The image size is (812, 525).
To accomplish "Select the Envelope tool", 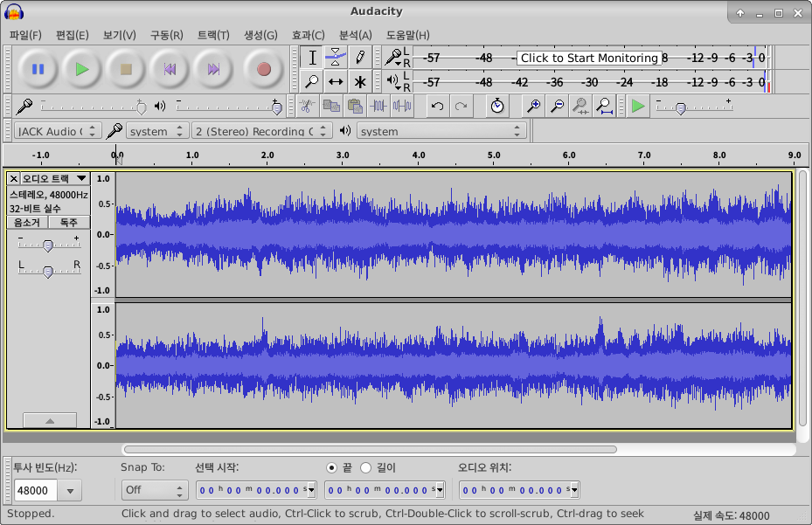I will (x=336, y=58).
